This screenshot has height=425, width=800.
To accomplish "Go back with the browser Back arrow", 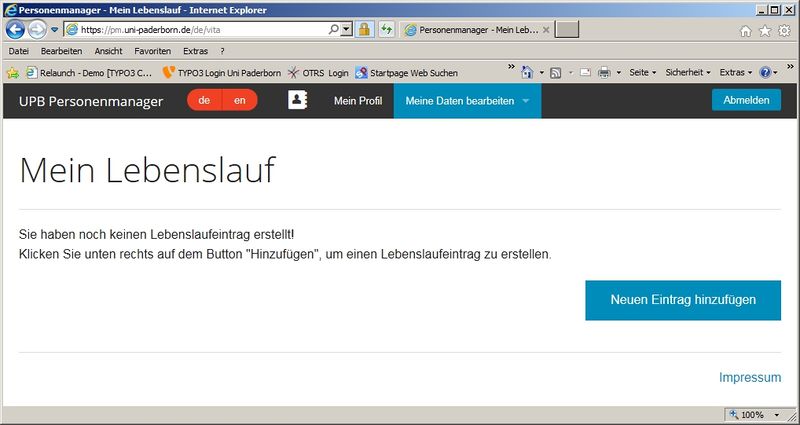I will point(15,30).
